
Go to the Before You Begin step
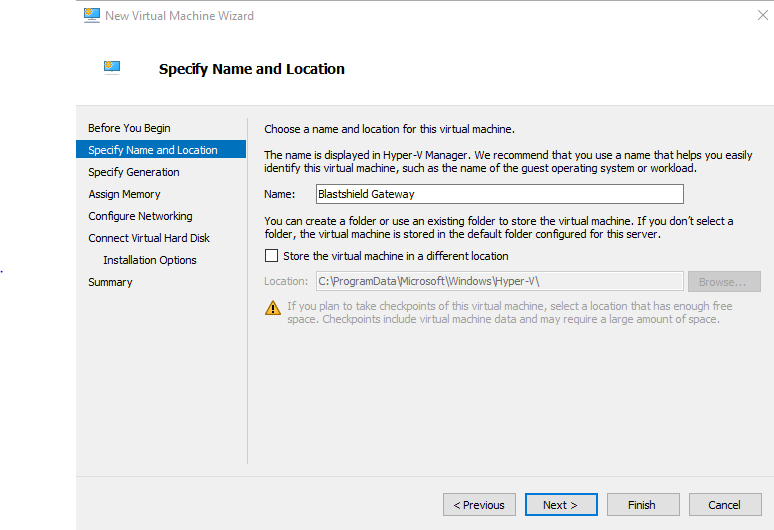coord(129,128)
